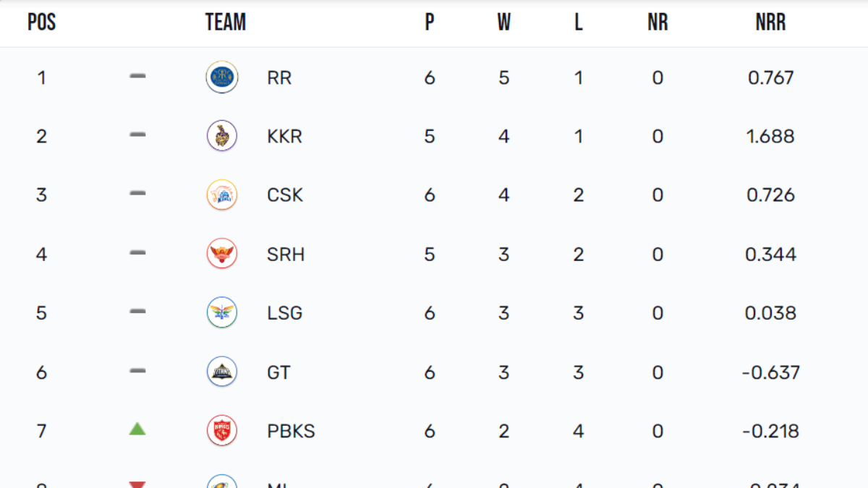Click the Sunrisers Hyderabad logo
868x488 pixels.
[x=221, y=254]
